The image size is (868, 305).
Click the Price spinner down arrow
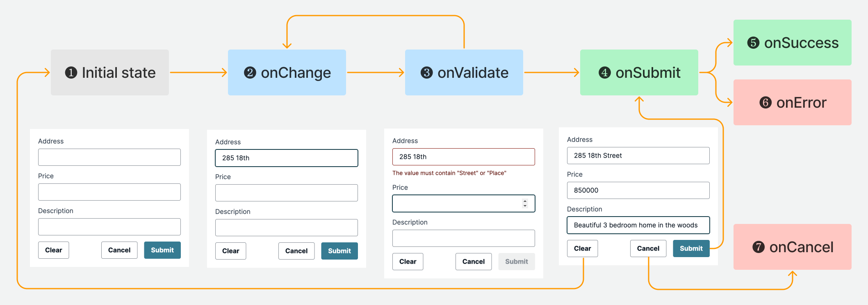click(524, 206)
